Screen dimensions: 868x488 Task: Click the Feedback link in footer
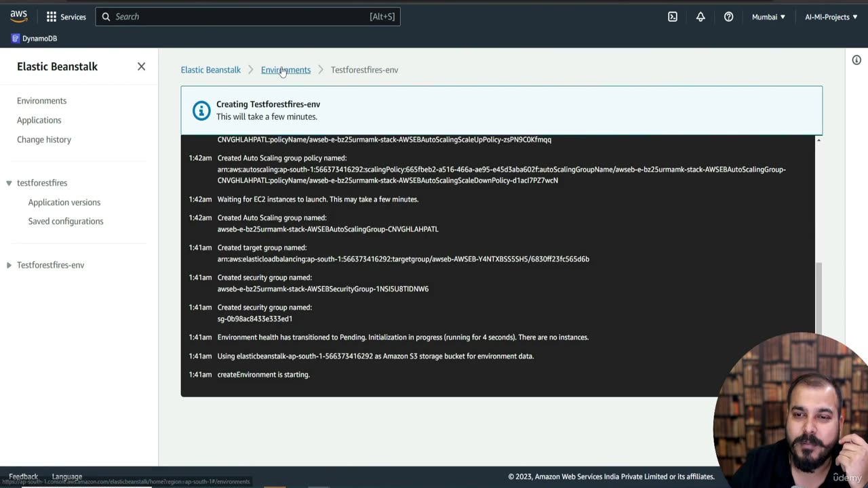(24, 476)
